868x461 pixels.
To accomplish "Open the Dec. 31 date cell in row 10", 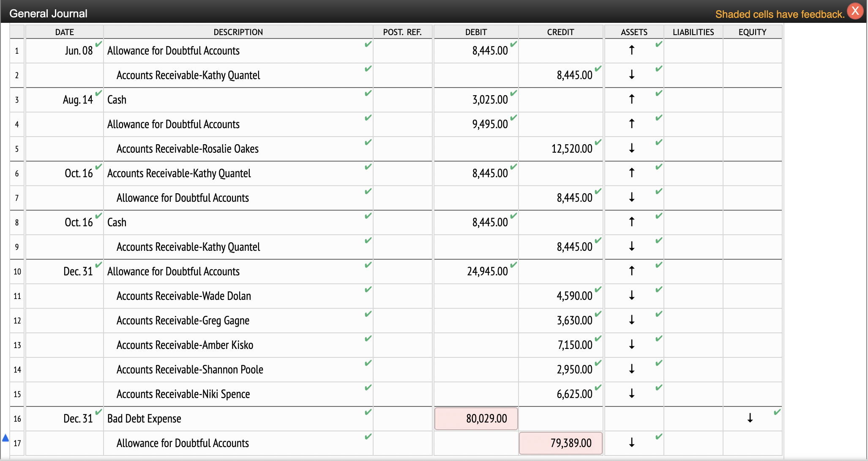I will point(65,272).
